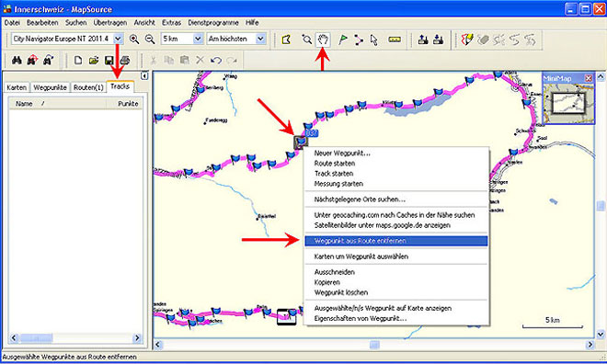Choose Satellitenbilder unter maps.google.de anzeigen
Screen dimensions: 607x364
point(396,225)
